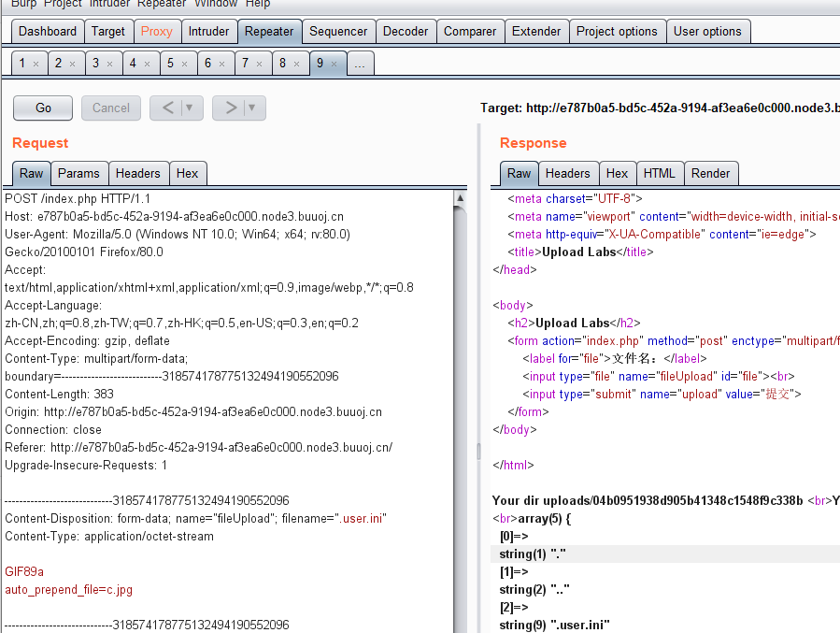Open the back history dropdown arrow
The width and height of the screenshot is (840, 633).
tap(189, 108)
